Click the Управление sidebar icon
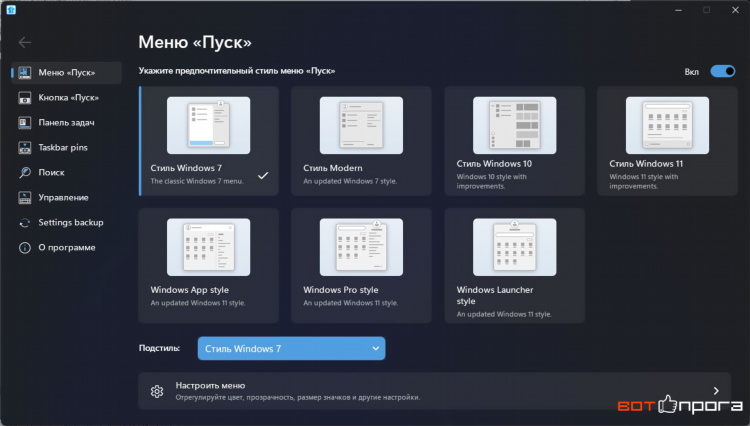This screenshot has width=750, height=426. point(25,197)
